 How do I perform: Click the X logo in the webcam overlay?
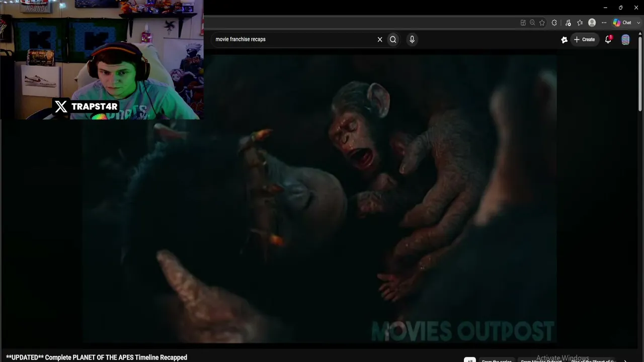tap(61, 107)
